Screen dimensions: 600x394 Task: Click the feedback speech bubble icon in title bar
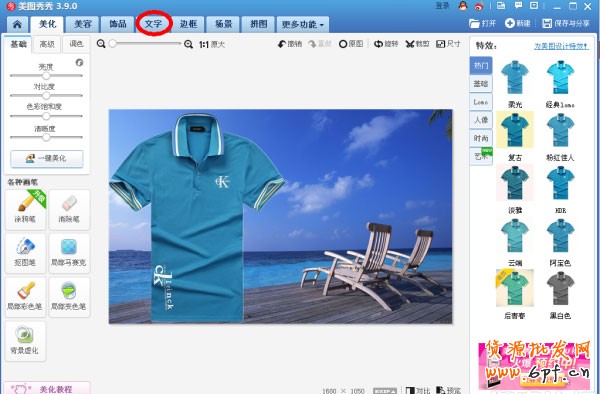click(518, 5)
